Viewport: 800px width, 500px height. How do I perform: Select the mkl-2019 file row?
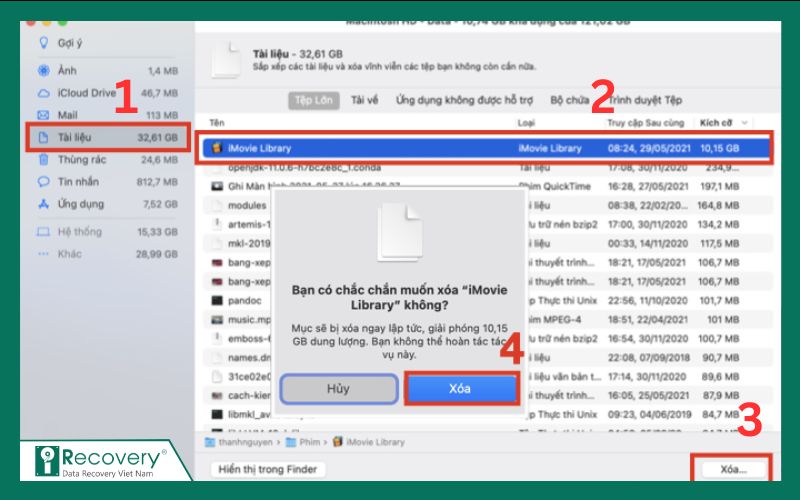coord(487,243)
